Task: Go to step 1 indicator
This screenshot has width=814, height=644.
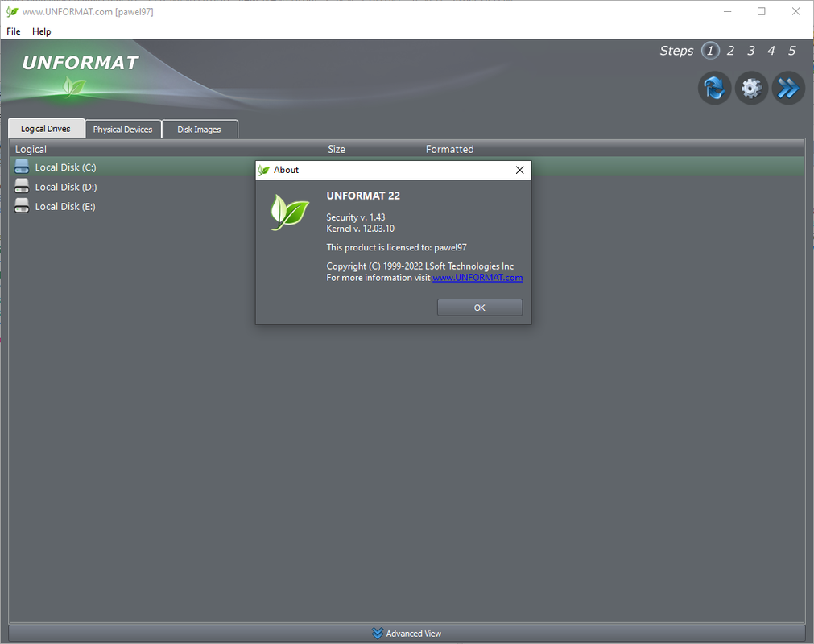Action: [710, 51]
